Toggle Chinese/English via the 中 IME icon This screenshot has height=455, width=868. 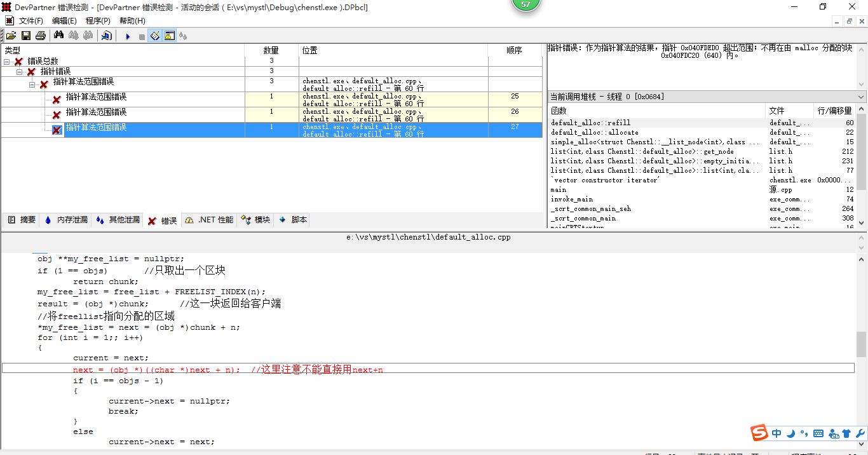[x=776, y=433]
